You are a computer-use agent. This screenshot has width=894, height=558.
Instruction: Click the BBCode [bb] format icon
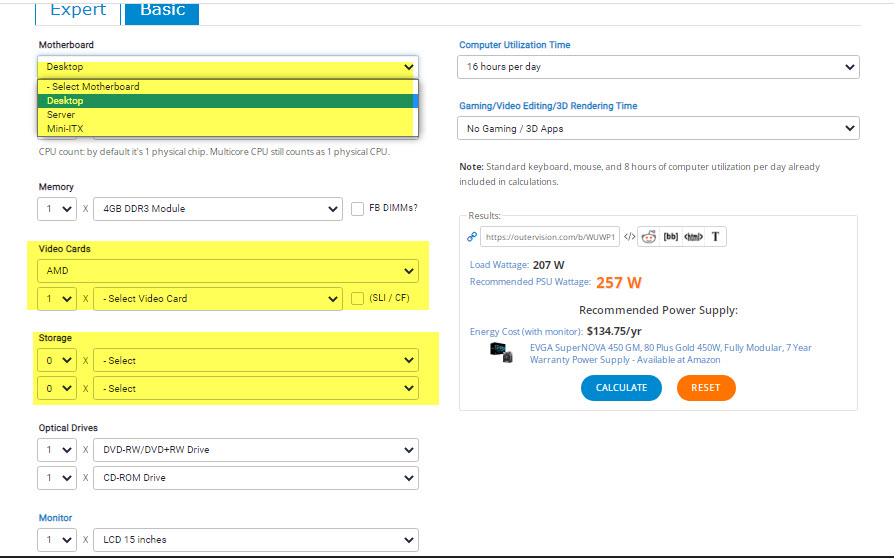click(671, 237)
